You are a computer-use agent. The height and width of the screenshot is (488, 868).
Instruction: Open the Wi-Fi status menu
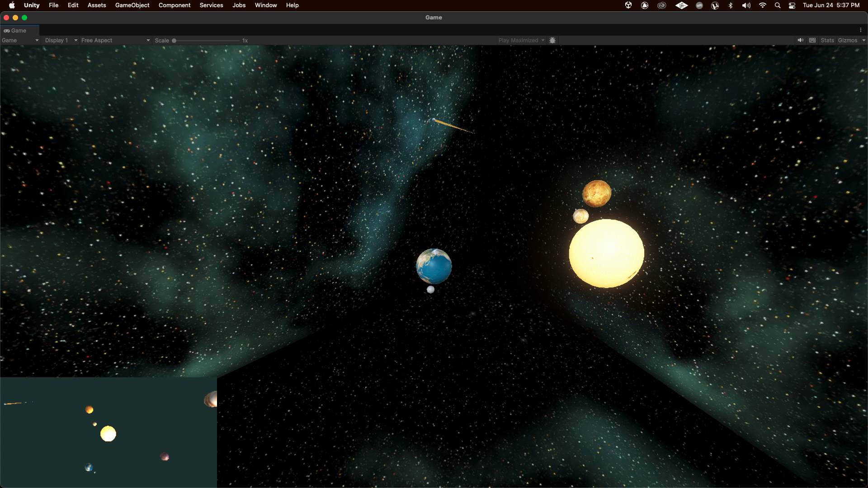(763, 5)
